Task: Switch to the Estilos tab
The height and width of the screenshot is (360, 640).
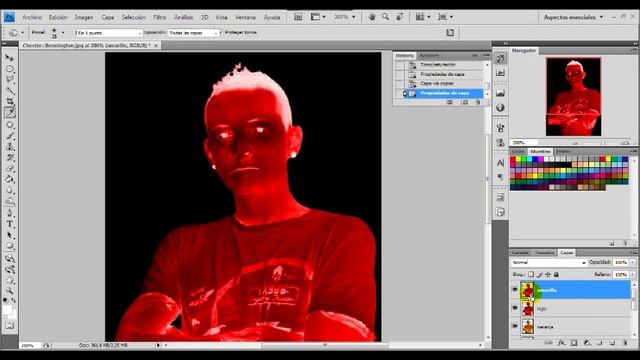Action: point(563,151)
